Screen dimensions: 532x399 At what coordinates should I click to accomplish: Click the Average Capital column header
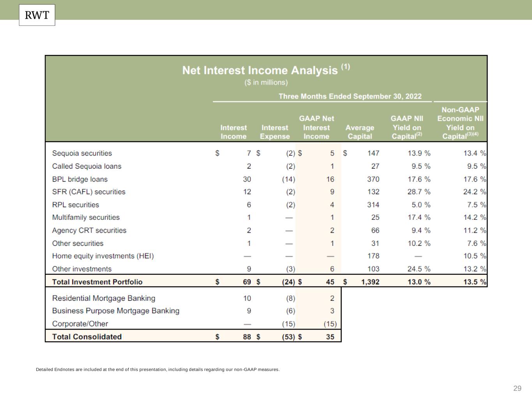(359, 132)
